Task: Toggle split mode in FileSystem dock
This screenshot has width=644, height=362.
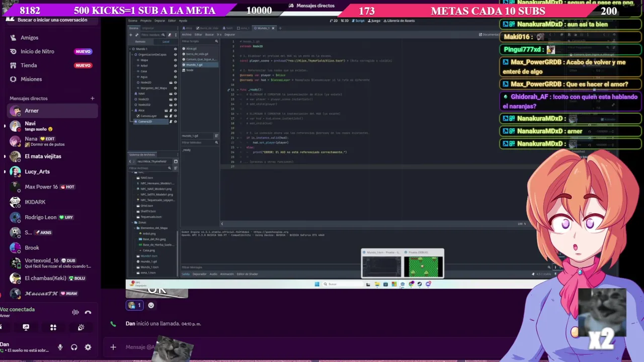Action: [176, 161]
